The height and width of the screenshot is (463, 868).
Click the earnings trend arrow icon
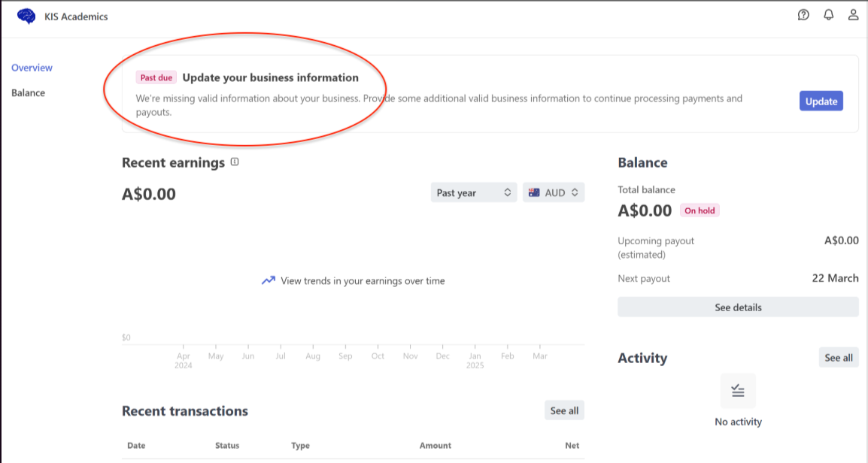pyautogui.click(x=268, y=280)
